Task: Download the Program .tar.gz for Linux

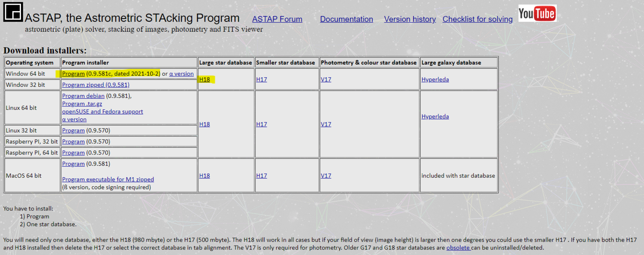Action: [x=82, y=104]
